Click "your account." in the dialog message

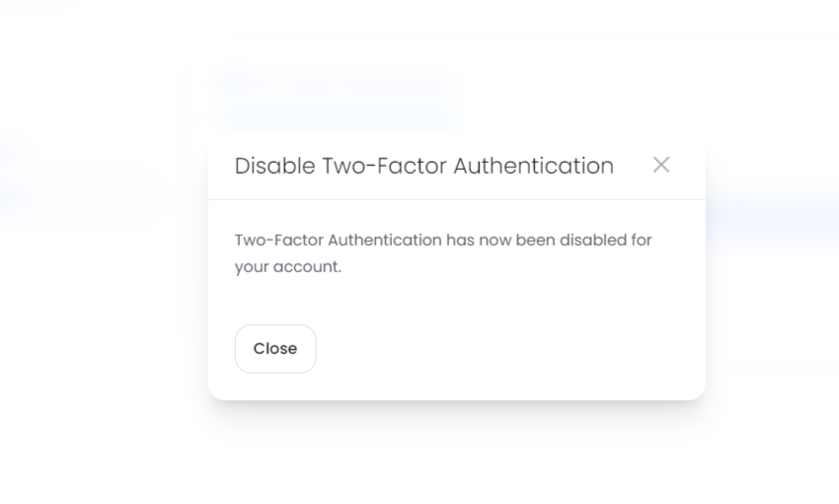287,266
